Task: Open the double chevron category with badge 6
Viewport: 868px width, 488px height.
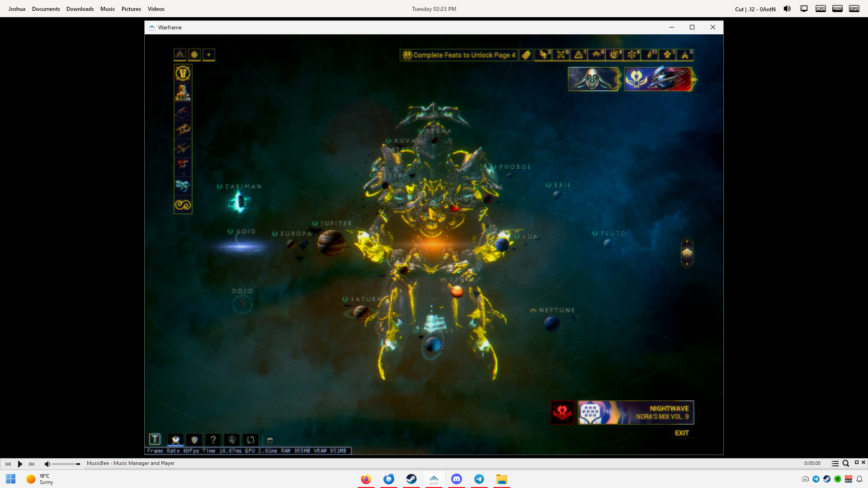Action: 597,55
